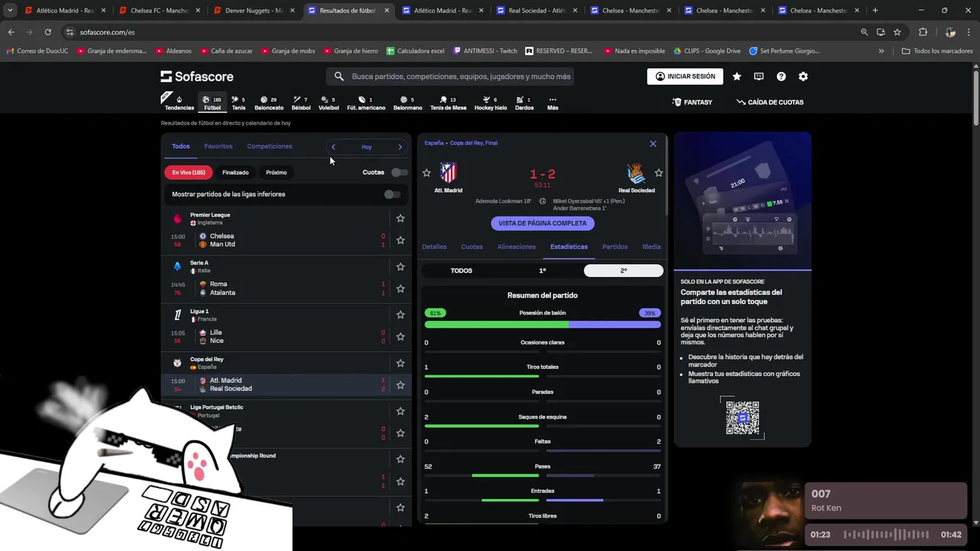Switch to the Competiciones tab
This screenshot has width=980, height=551.
coord(269,146)
